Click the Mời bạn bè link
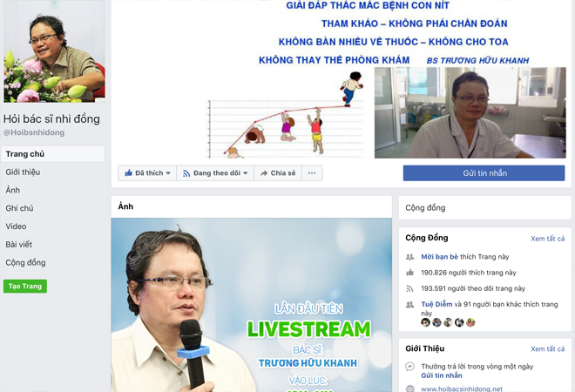Screen dimensions: 575x392 click(439, 257)
